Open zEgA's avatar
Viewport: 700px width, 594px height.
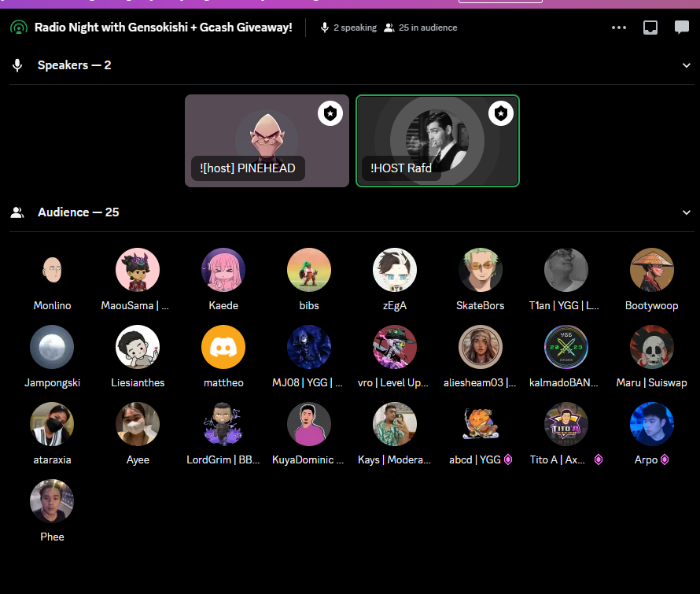(x=395, y=270)
